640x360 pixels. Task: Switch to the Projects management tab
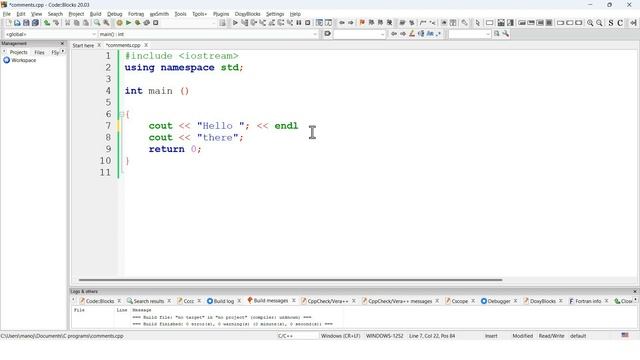tap(18, 52)
